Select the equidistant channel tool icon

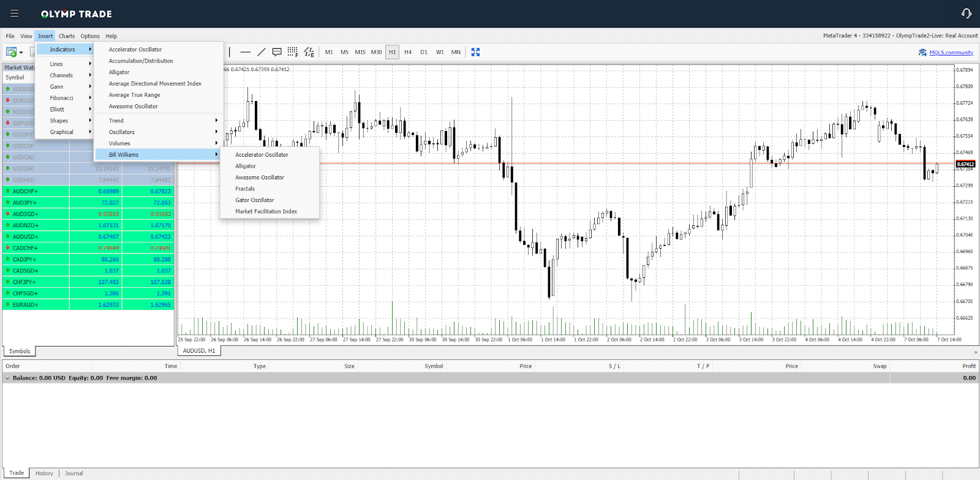tap(309, 52)
